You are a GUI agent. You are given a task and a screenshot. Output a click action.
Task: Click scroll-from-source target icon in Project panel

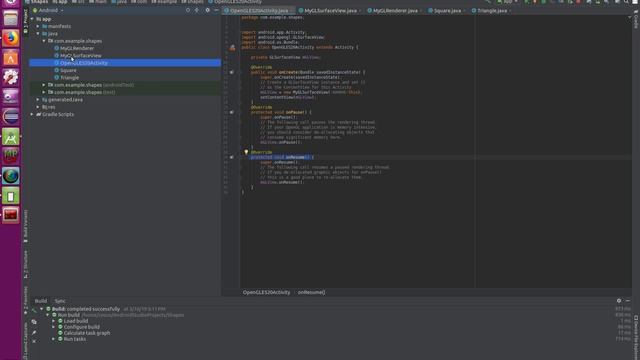[188, 10]
